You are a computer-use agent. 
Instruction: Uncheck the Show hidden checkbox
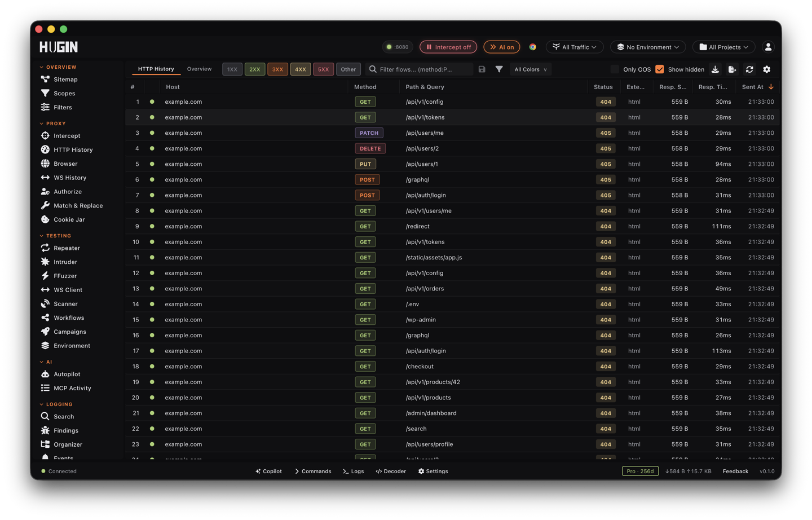[x=660, y=69]
